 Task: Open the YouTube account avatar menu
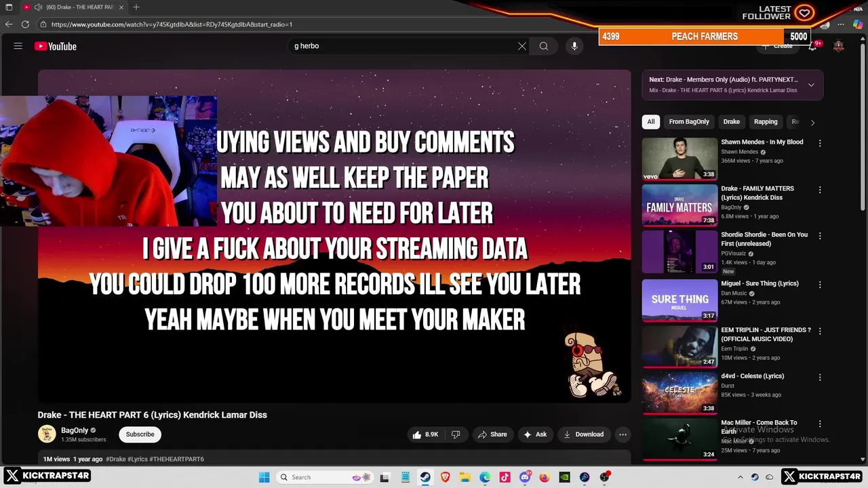839,46
